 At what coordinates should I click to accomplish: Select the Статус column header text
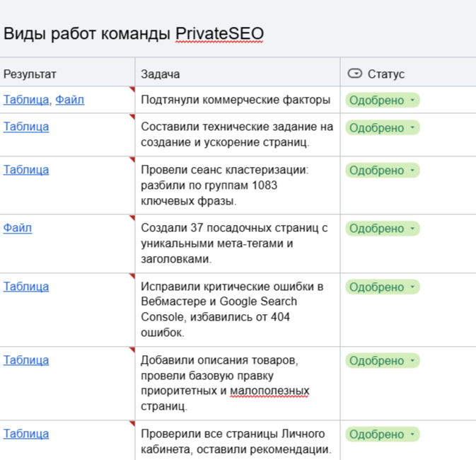point(386,74)
